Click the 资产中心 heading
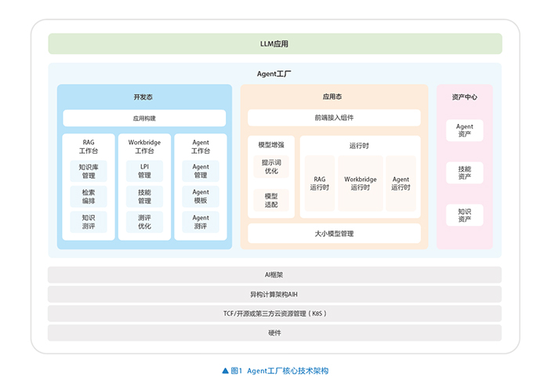This screenshot has height=392, width=555. click(x=464, y=97)
